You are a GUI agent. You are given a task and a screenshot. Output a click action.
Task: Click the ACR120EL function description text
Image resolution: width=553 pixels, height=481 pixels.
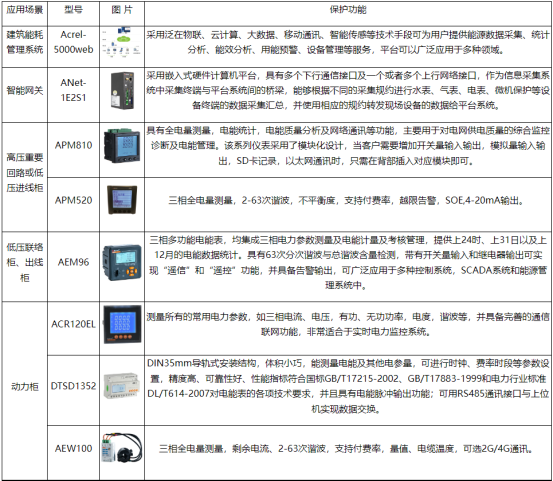tap(348, 324)
